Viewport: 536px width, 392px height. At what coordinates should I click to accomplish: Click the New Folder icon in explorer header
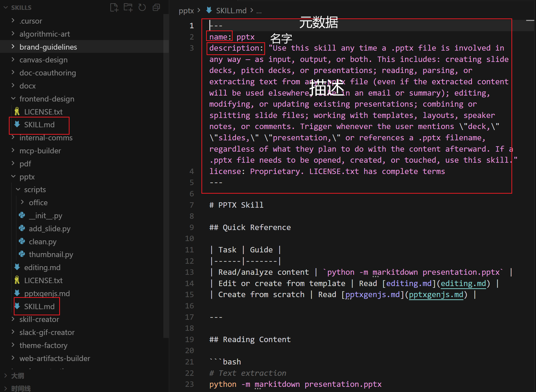128,7
